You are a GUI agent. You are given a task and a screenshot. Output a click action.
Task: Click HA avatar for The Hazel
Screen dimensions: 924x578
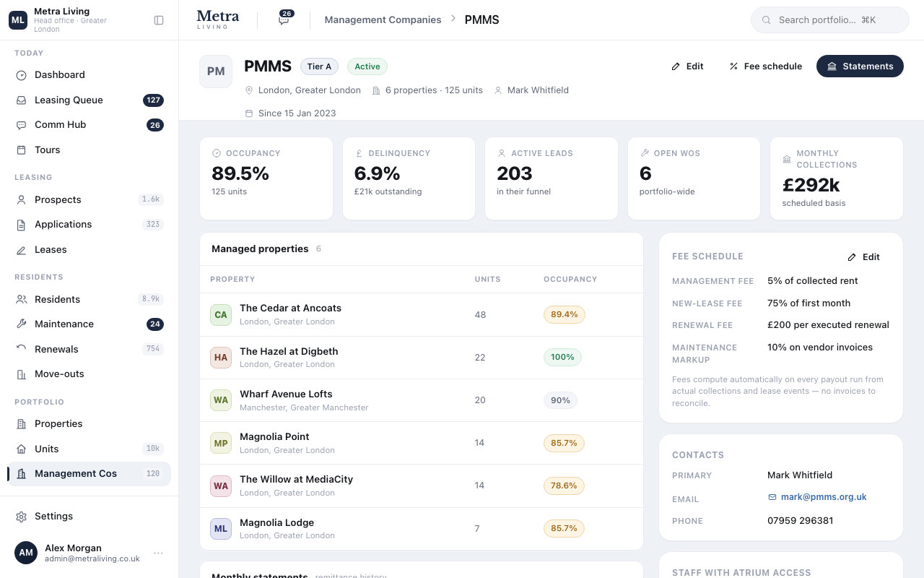tap(221, 358)
